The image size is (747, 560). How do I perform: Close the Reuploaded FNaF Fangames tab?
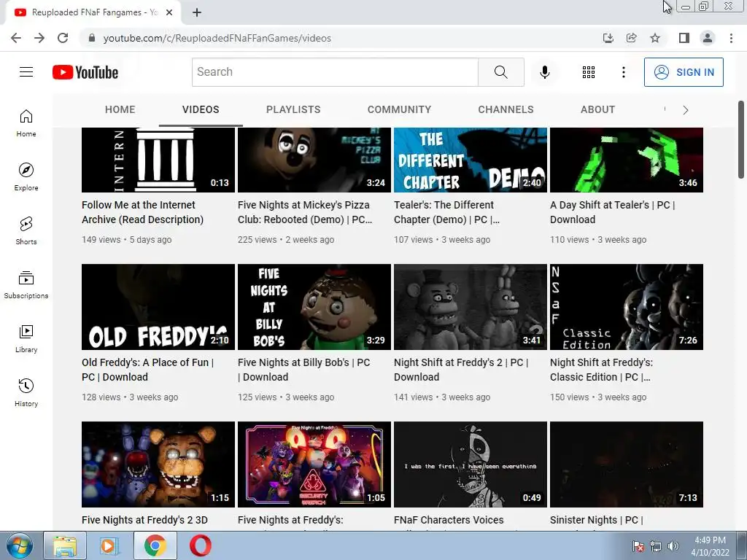(x=169, y=12)
